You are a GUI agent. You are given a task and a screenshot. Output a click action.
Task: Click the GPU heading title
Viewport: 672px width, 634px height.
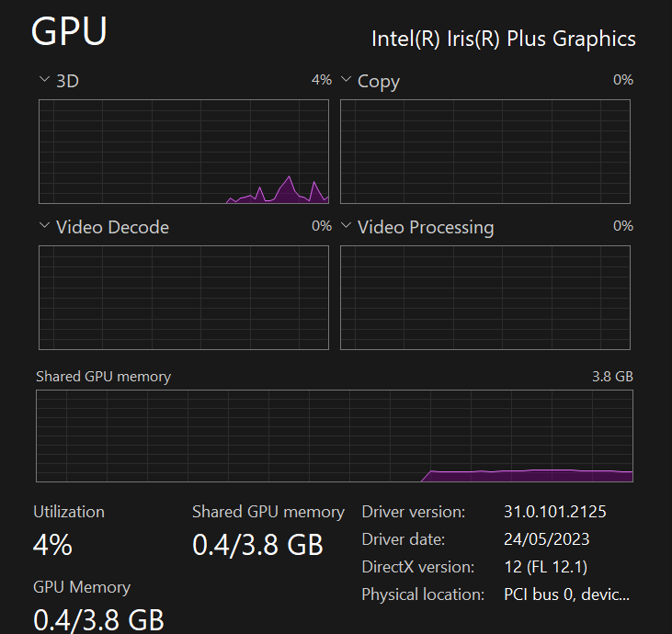tap(69, 31)
